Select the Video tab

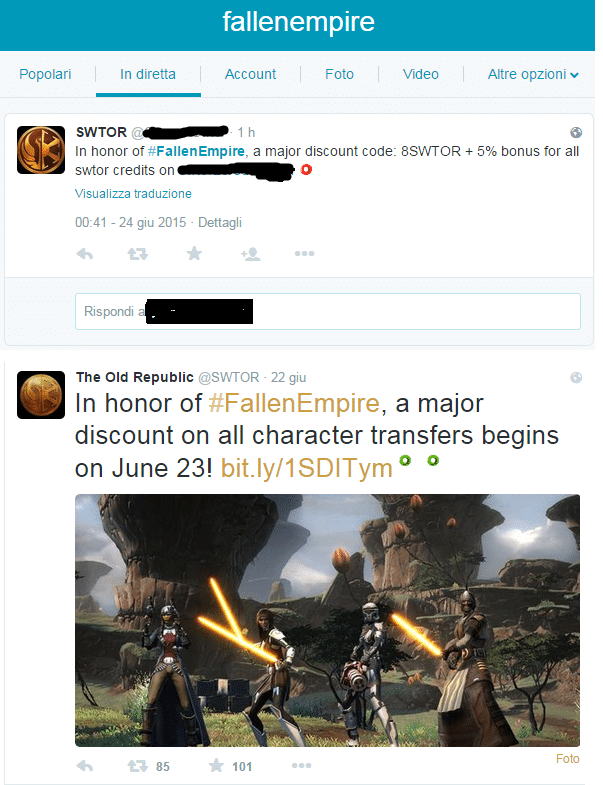421,74
